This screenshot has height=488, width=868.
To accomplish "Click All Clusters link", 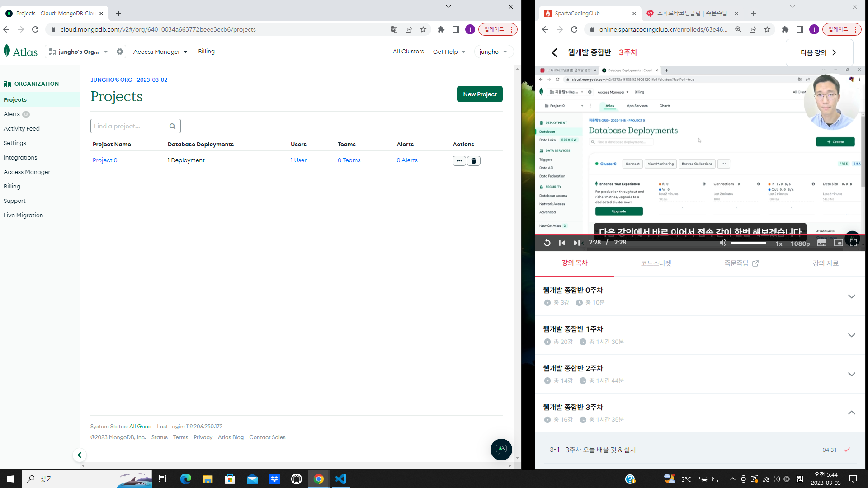I will pos(408,52).
